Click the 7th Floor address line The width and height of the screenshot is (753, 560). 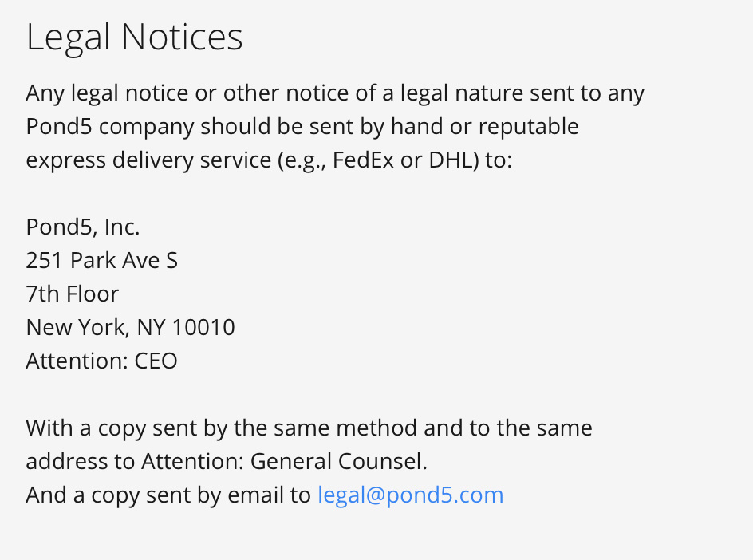72,294
